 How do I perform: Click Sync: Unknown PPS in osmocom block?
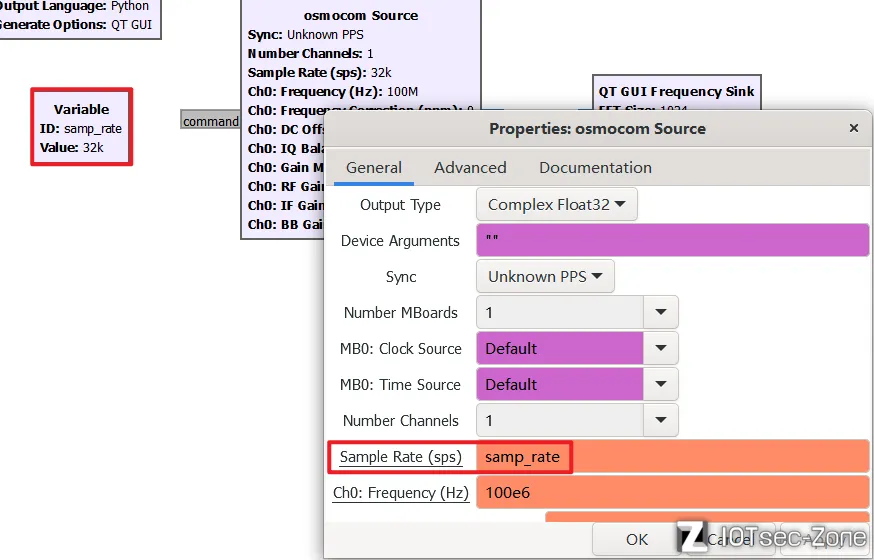(305, 35)
